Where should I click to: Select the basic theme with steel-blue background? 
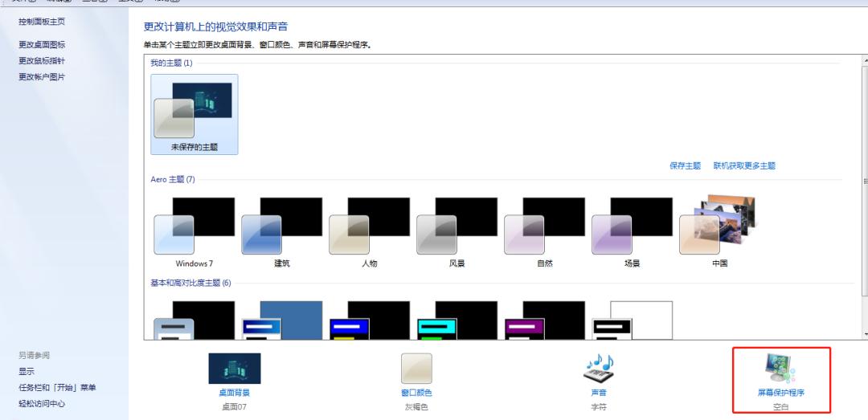click(x=282, y=320)
